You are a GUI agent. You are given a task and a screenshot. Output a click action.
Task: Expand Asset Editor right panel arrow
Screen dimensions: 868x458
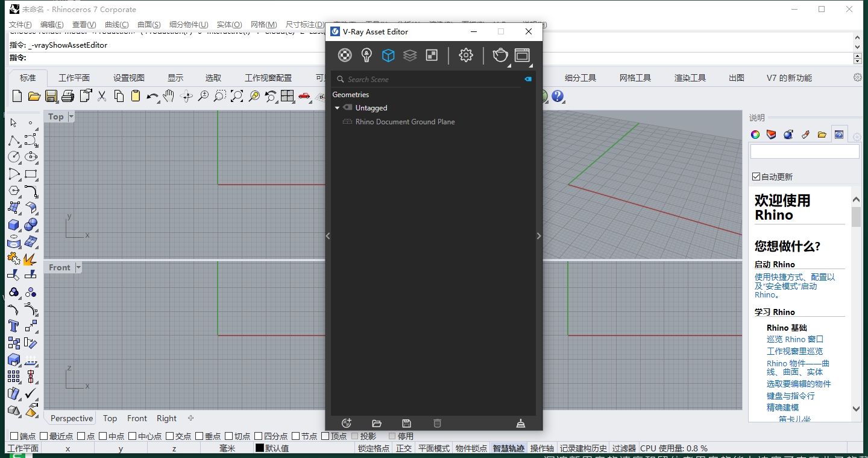point(539,236)
